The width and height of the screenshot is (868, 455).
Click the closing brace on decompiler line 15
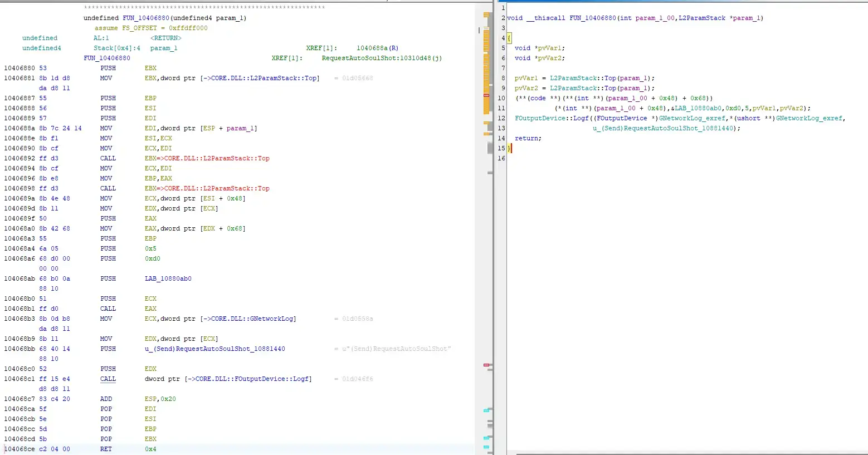509,148
